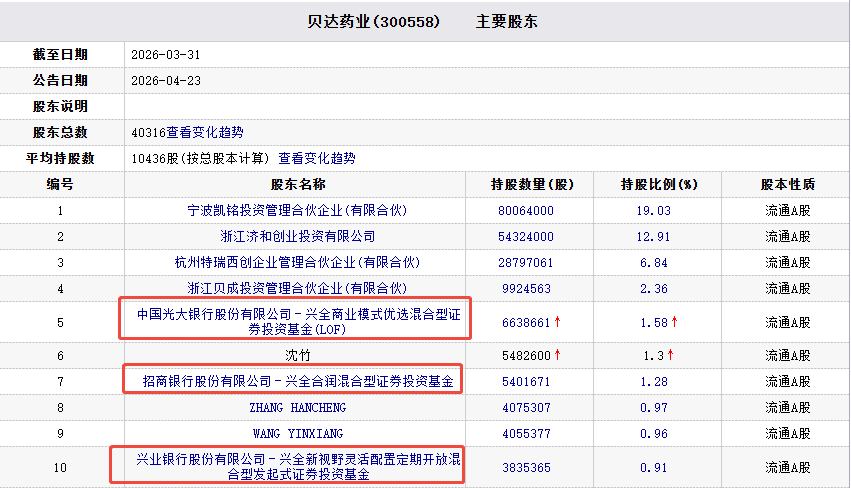Screen dimensions: 851x488
Task: Open 查看变化趋势 link beside 股东总数 40316
Action: coord(205,132)
